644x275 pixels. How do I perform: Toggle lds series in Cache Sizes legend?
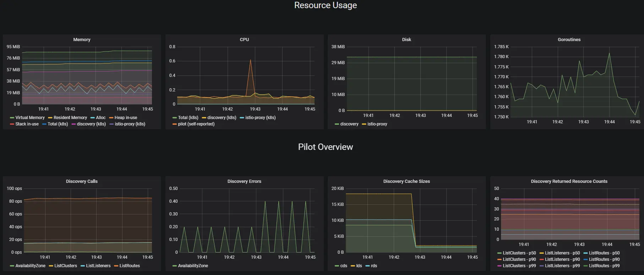[x=359, y=266]
